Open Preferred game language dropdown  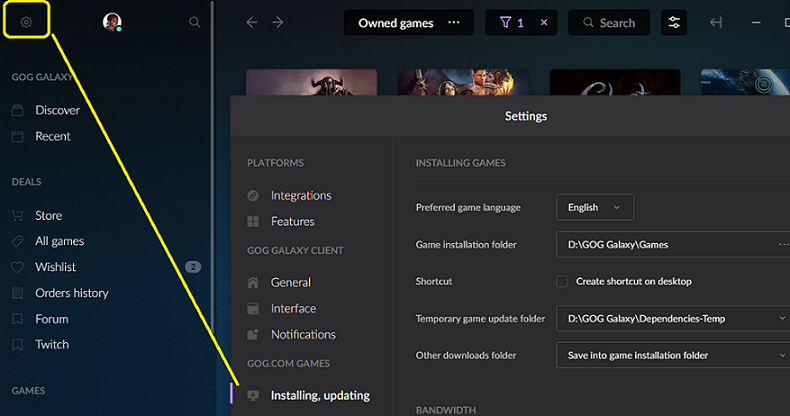(595, 207)
